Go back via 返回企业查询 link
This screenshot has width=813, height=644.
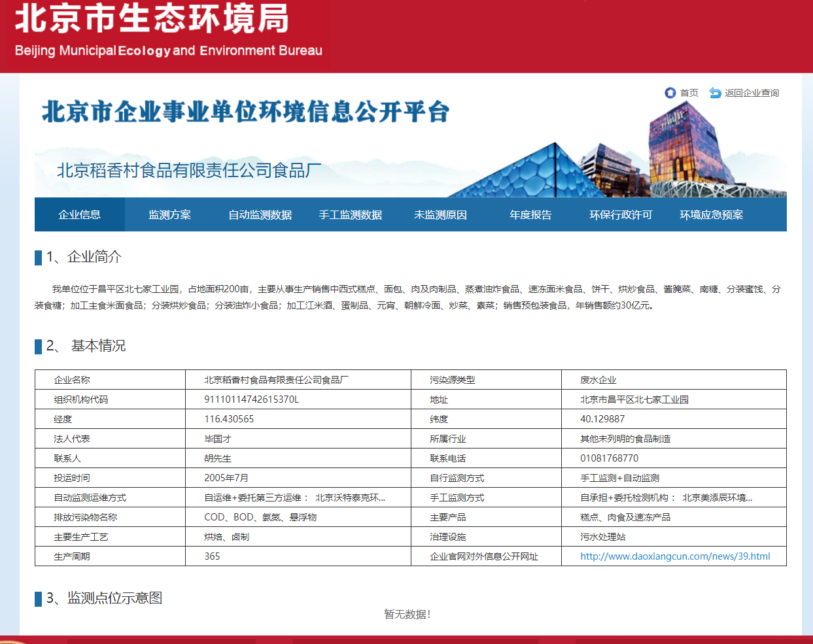[x=752, y=93]
